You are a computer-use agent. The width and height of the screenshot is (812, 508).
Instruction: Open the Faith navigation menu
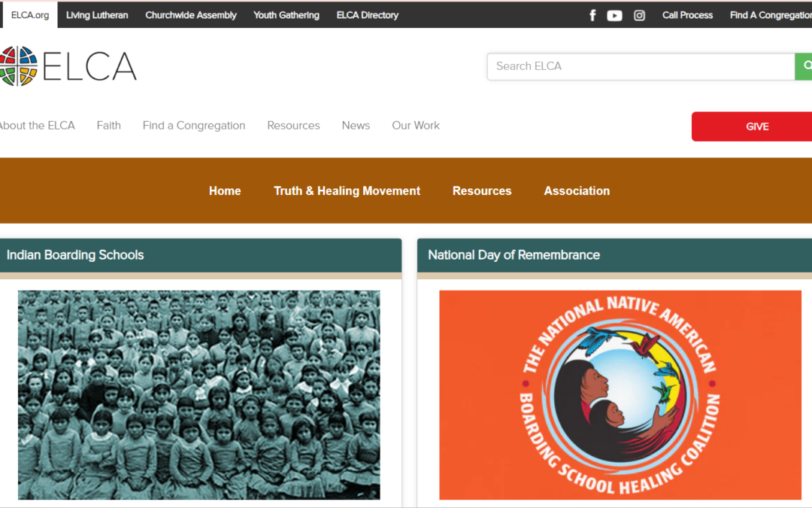tap(109, 126)
